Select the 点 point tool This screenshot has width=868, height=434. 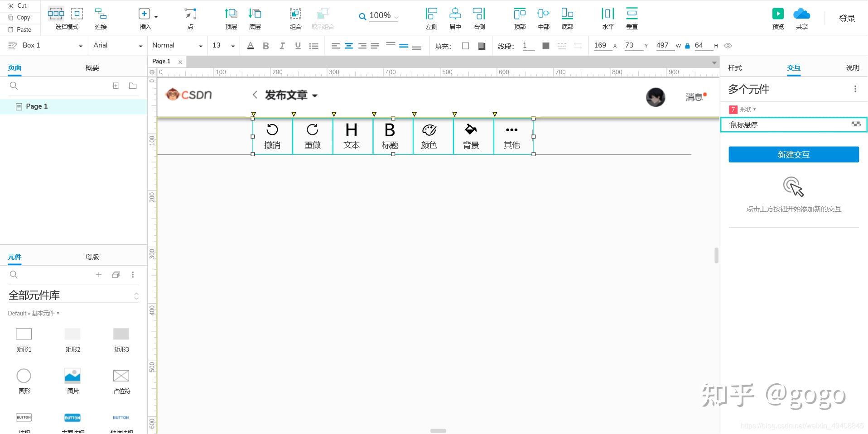coord(190,19)
